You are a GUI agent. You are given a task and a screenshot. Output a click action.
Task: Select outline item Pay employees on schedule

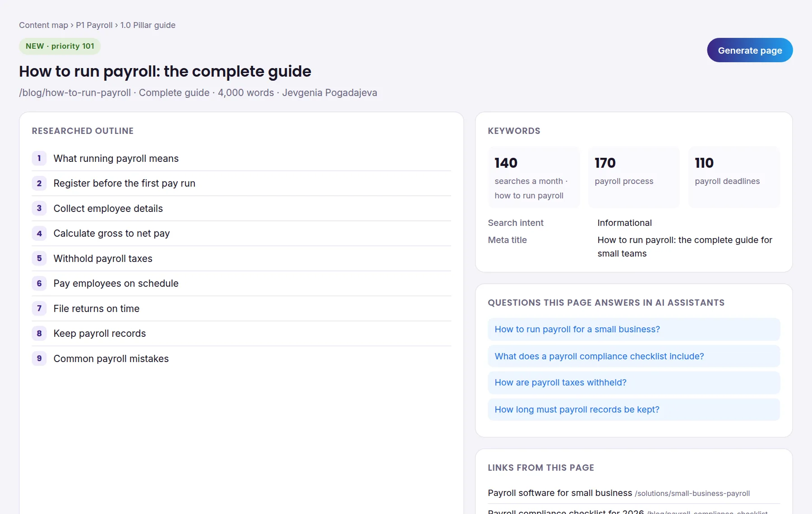[x=241, y=284]
